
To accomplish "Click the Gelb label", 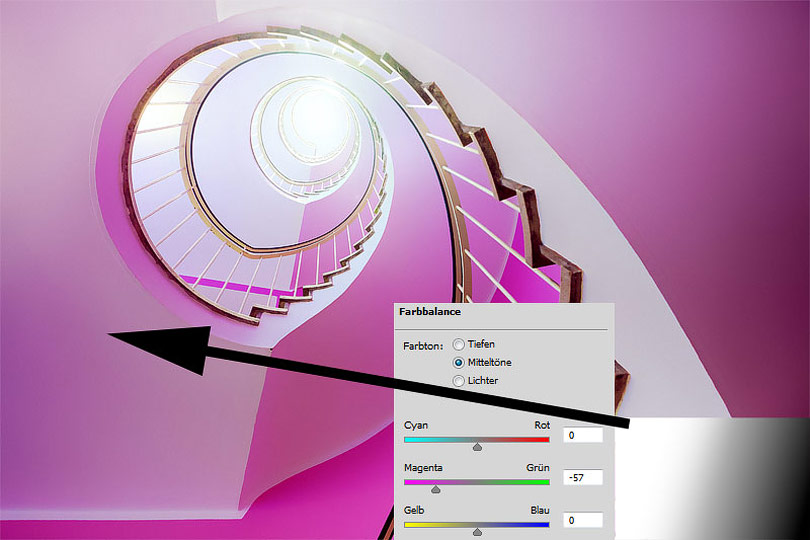I will tap(414, 510).
